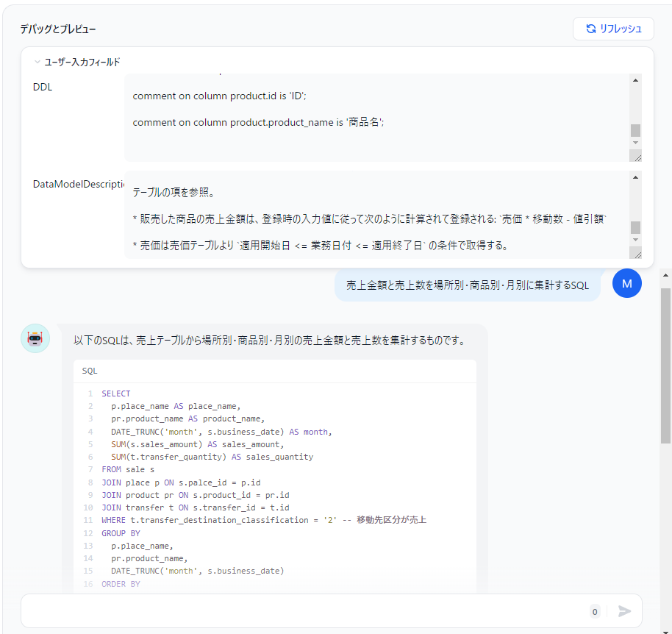Click the SELECT keyword on line 1

point(115,393)
